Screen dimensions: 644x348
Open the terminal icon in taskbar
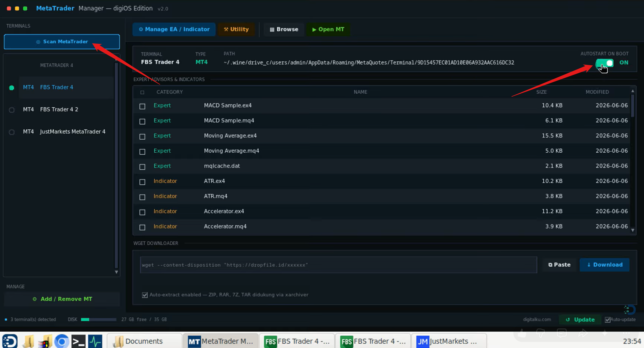[78, 341]
